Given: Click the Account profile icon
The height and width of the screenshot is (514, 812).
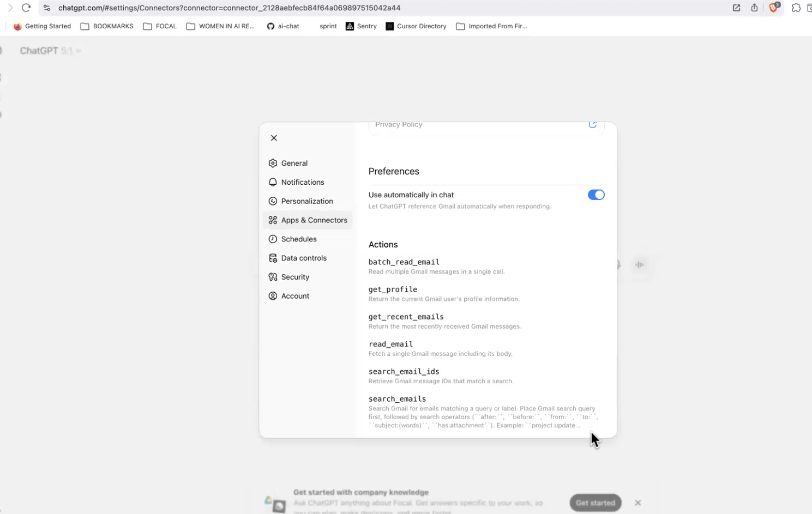Looking at the screenshot, I should [273, 296].
